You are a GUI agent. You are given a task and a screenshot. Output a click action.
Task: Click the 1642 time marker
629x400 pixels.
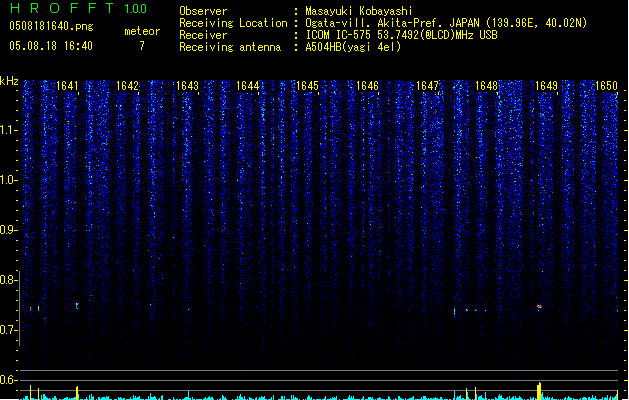coord(128,86)
